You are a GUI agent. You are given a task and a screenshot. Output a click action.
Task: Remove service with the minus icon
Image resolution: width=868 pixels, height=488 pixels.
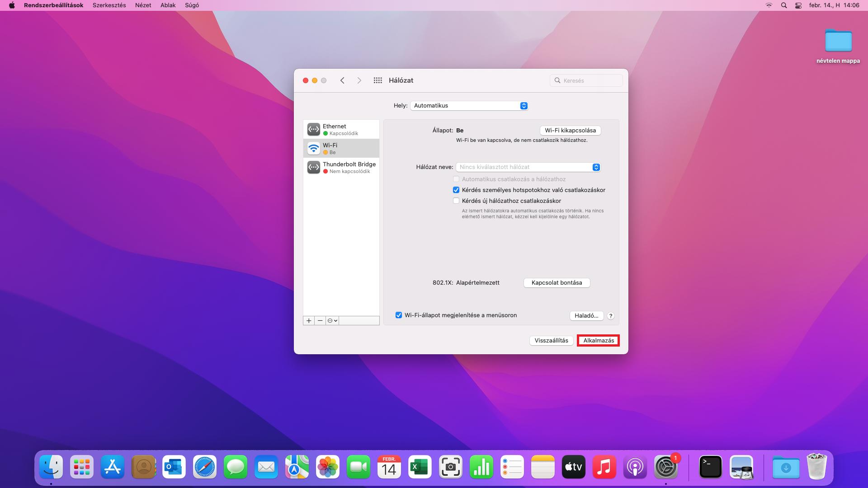coord(320,320)
